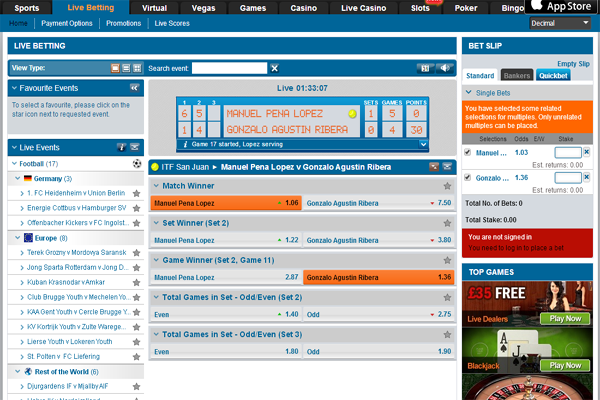Select Gonzalo Agustin Ribera 3.80 set winner

click(379, 240)
